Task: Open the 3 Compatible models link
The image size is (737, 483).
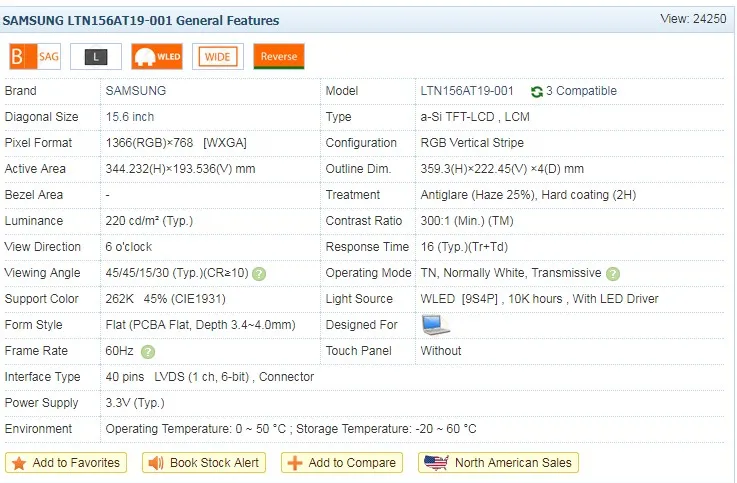Action: coord(581,91)
